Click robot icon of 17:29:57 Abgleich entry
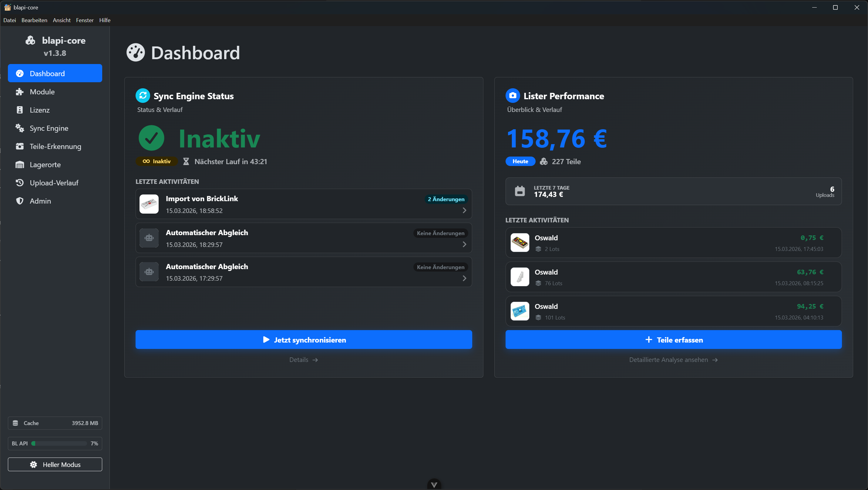868x490 pixels. [149, 272]
